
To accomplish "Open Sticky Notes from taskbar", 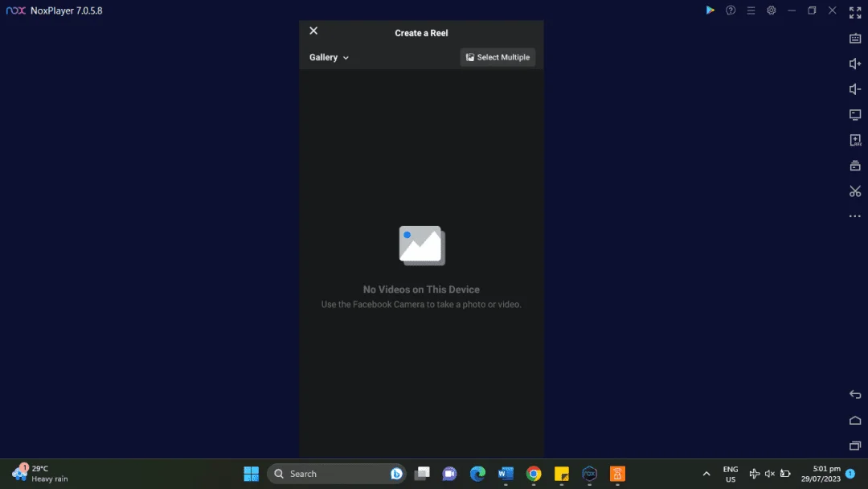I will coord(561,474).
